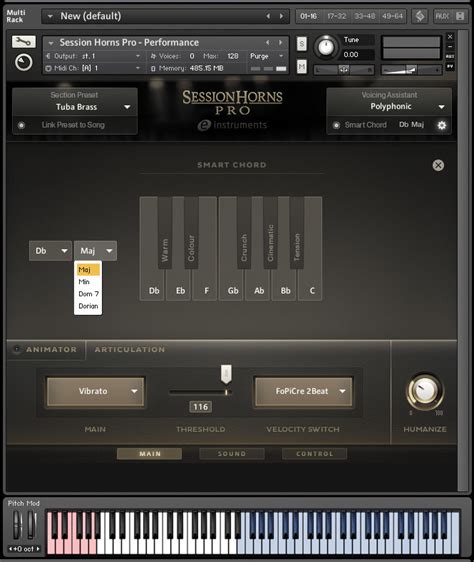474x562 pixels.
Task: Click the threshold value 116 field
Action: point(200,407)
